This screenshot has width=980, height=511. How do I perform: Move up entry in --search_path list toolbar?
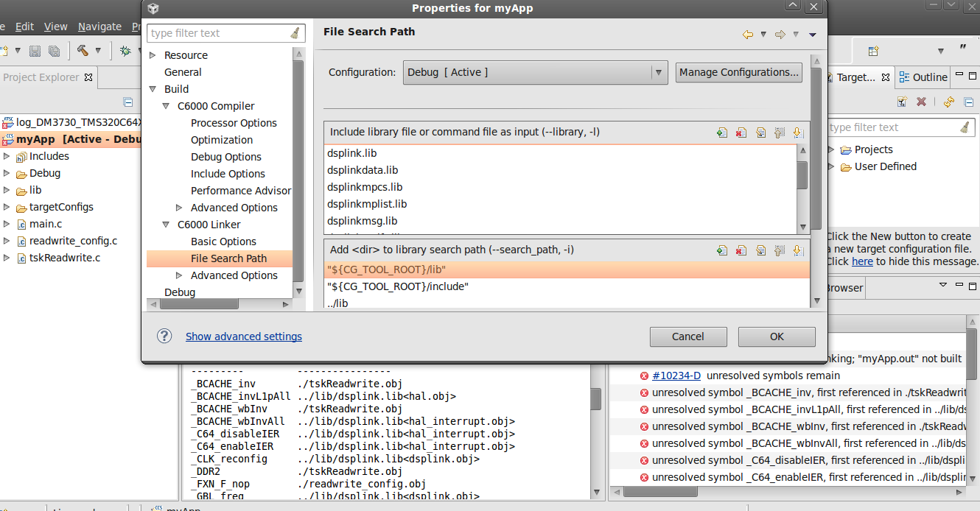[x=780, y=250]
